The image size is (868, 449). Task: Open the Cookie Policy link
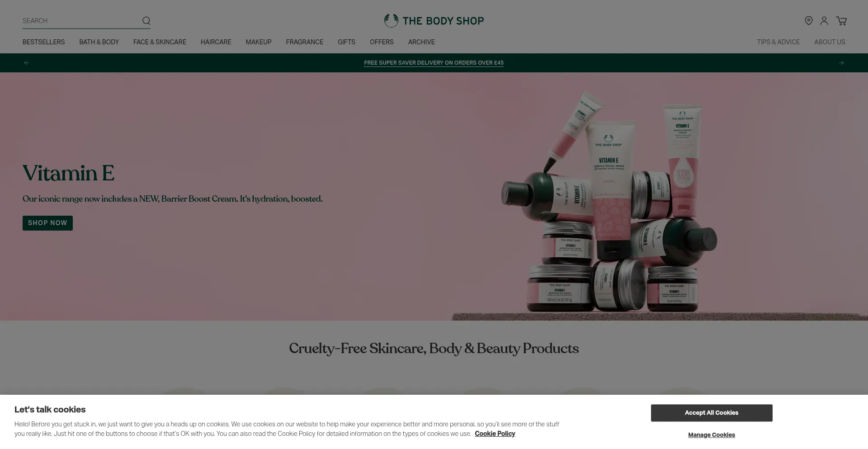coord(495,434)
